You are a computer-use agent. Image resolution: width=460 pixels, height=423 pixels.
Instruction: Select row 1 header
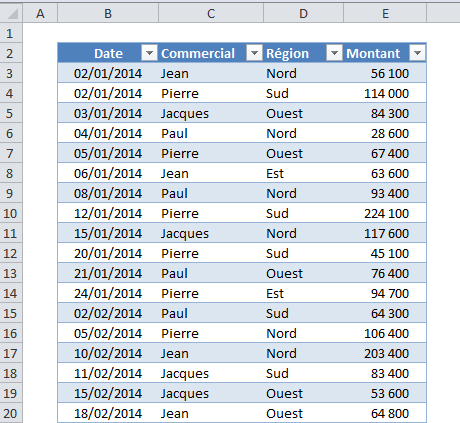(11, 33)
